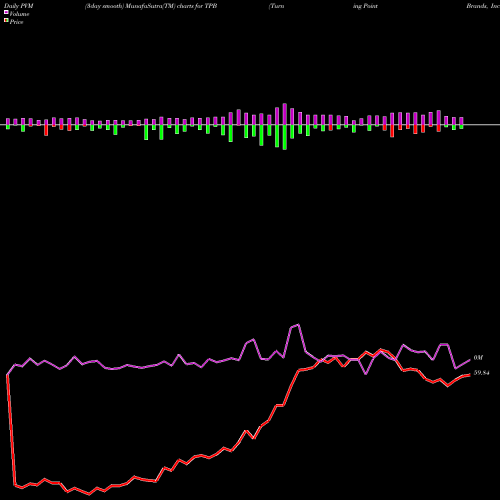
Task: Click the '59.84' price end label
Action: pyautogui.click(x=481, y=373)
